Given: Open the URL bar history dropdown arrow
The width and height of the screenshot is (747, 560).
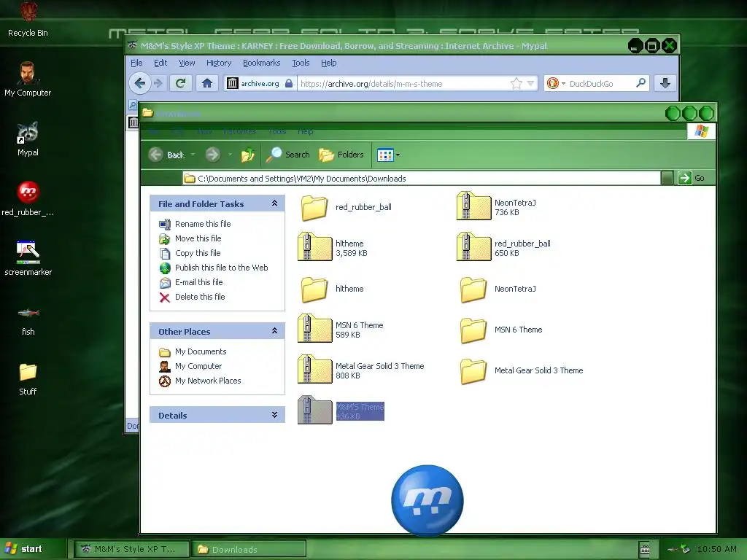Looking at the screenshot, I should [530, 84].
